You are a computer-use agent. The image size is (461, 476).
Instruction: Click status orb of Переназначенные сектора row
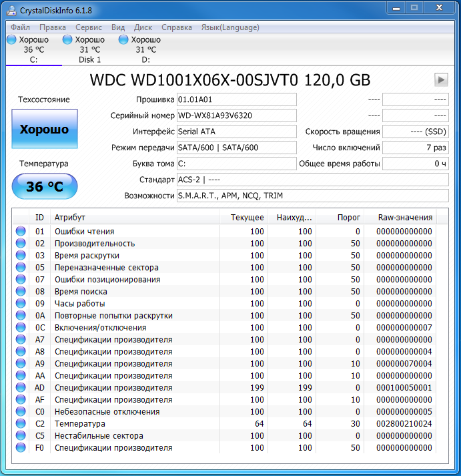(21, 267)
